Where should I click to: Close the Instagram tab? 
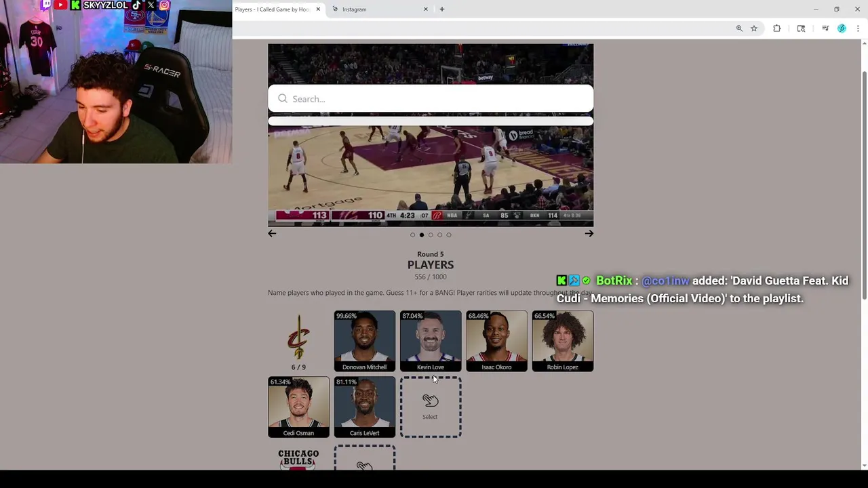[x=426, y=9]
